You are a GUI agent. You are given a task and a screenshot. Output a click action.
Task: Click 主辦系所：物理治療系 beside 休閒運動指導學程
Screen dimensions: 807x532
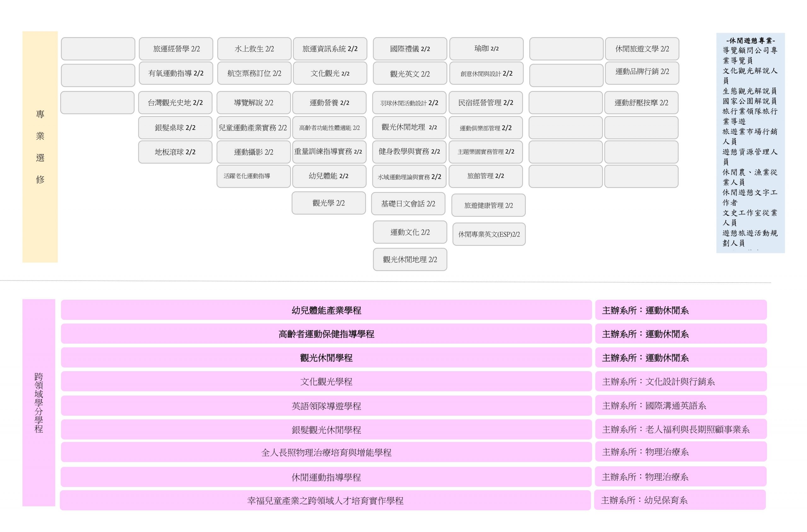(681, 476)
